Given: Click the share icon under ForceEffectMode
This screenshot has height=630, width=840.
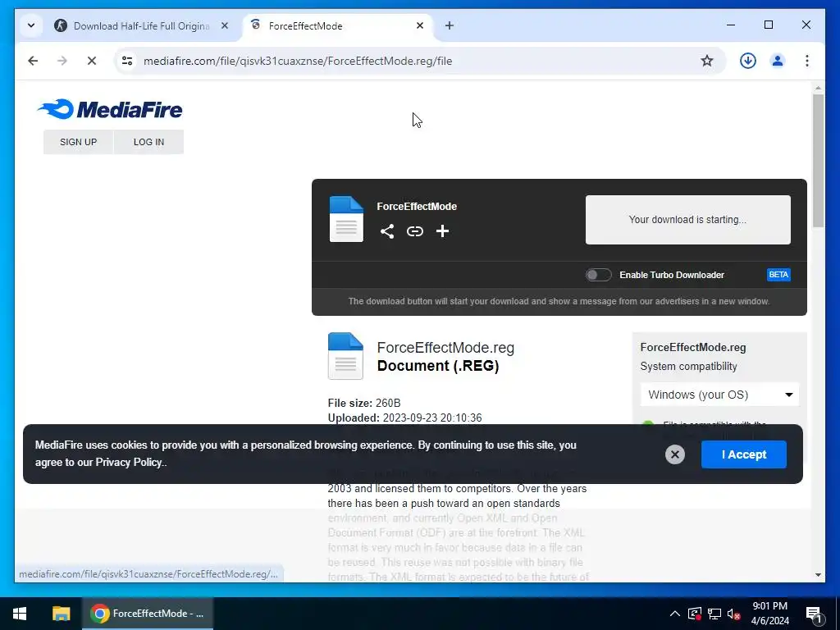Looking at the screenshot, I should (387, 231).
